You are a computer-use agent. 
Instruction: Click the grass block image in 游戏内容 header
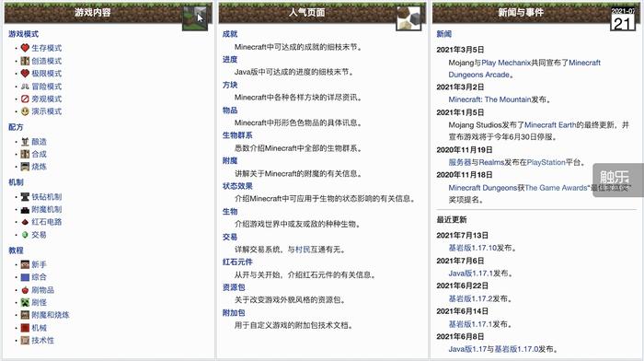click(x=195, y=18)
